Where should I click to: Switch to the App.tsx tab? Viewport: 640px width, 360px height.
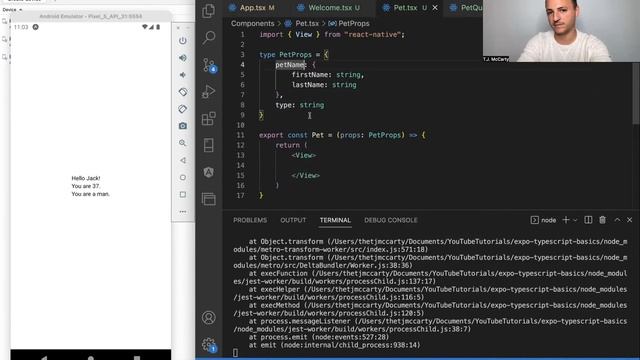pos(252,7)
